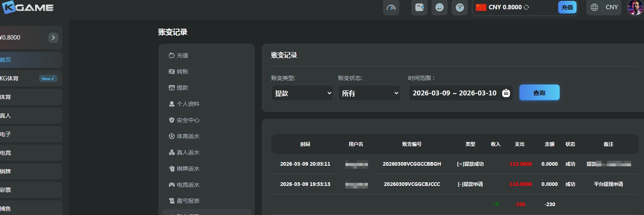
Task: Open the CNY currency selector in header
Action: (612, 7)
